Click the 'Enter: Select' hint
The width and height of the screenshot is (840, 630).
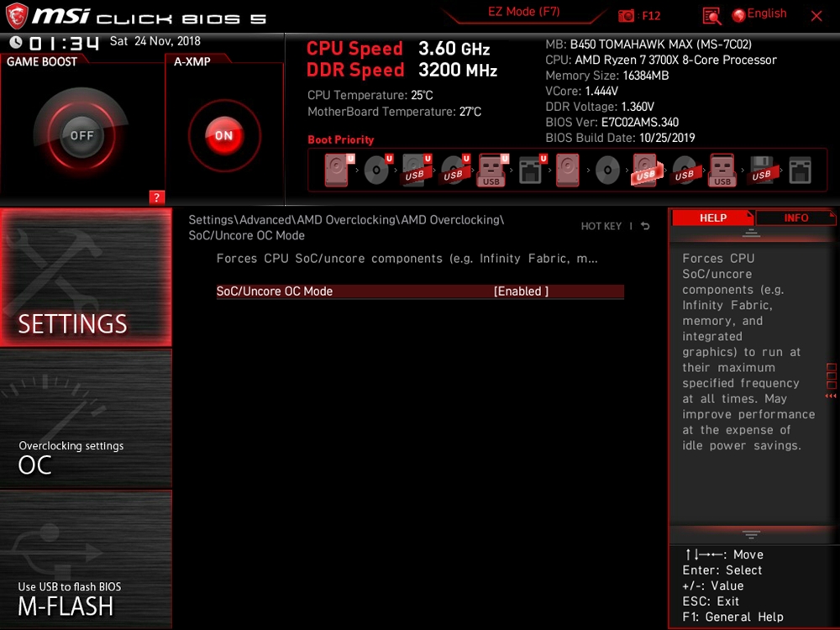(x=722, y=570)
